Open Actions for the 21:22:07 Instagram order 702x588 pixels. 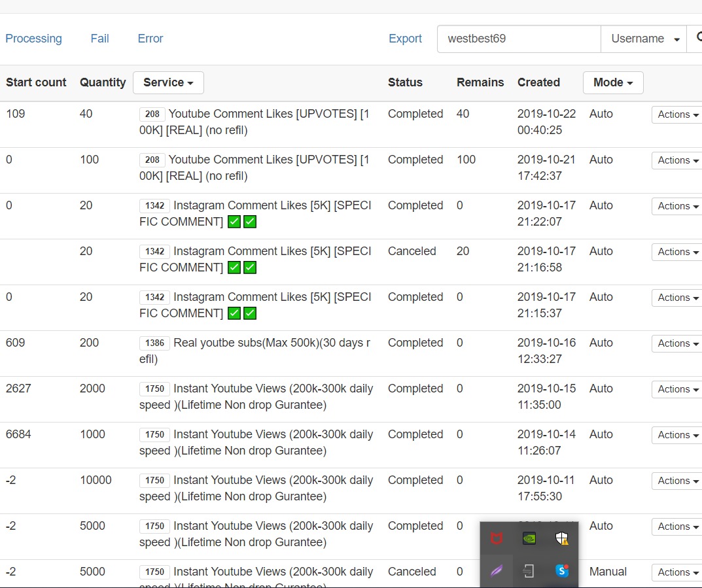tap(677, 206)
